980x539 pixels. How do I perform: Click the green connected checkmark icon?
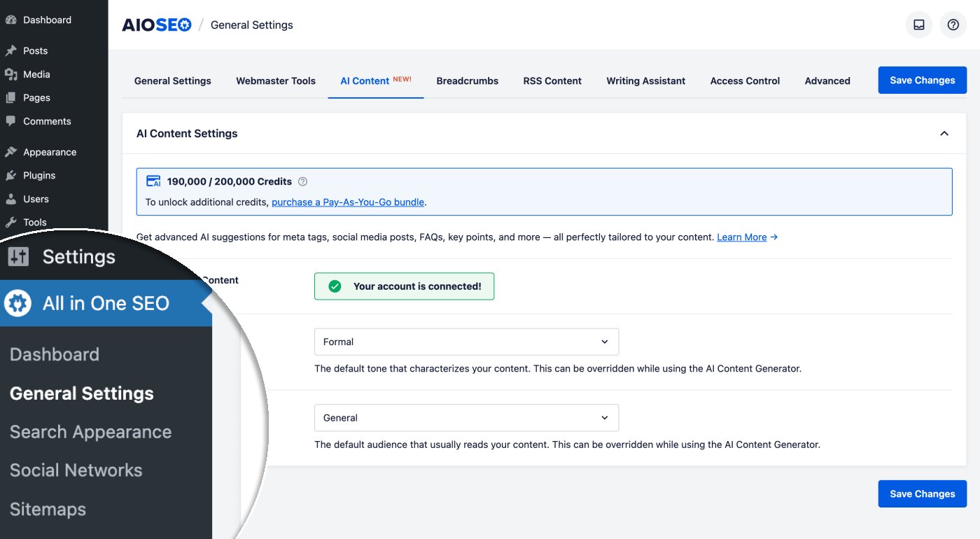point(335,286)
